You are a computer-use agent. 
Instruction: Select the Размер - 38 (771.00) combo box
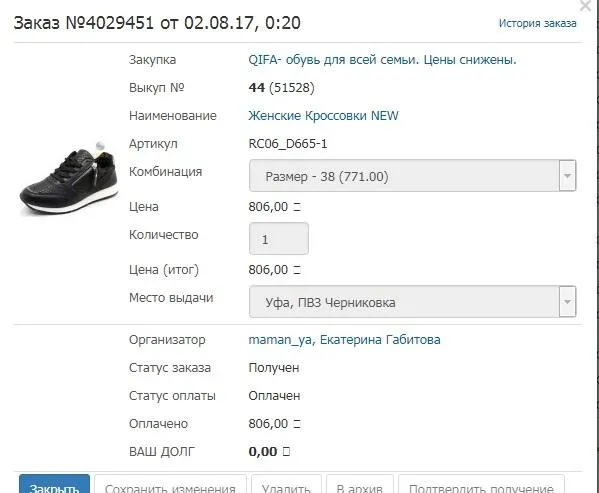(412, 176)
